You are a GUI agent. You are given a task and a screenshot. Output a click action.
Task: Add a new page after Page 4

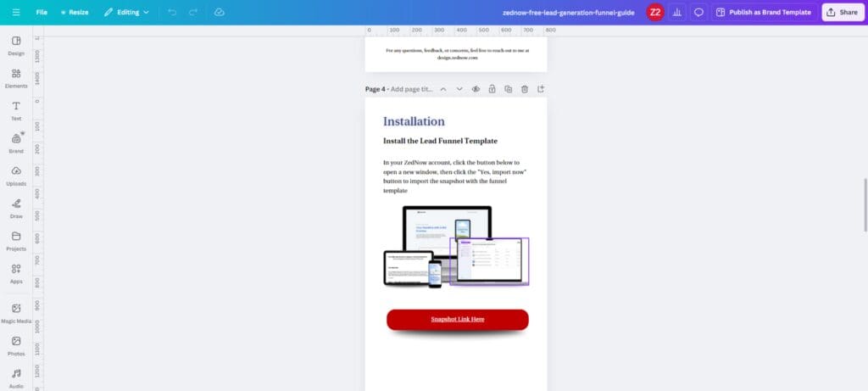pos(541,89)
